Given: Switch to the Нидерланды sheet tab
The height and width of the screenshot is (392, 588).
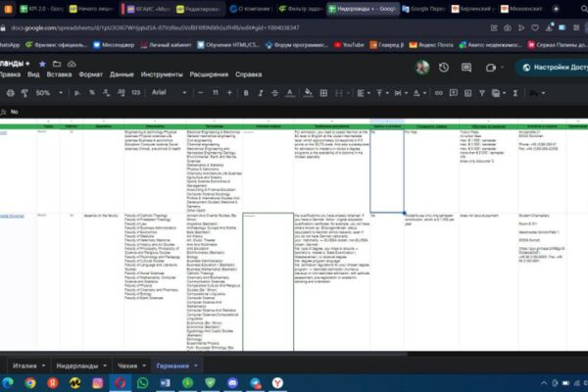Looking at the screenshot, I should (x=76, y=366).
